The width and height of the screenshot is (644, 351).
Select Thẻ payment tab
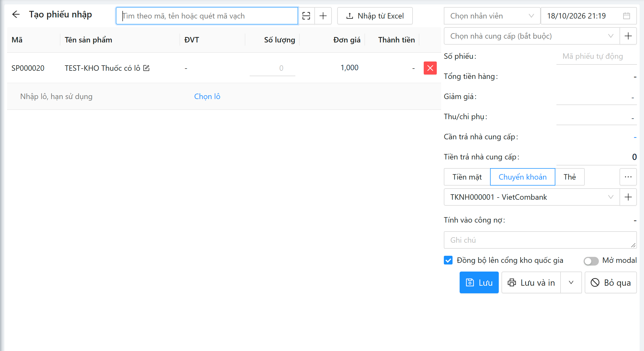click(x=569, y=177)
